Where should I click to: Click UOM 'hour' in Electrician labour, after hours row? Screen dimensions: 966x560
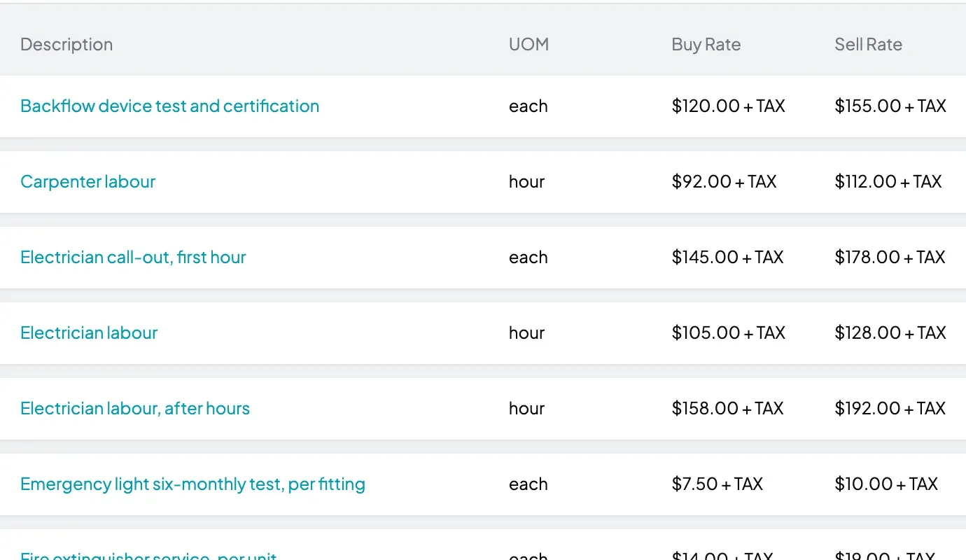pyautogui.click(x=526, y=408)
